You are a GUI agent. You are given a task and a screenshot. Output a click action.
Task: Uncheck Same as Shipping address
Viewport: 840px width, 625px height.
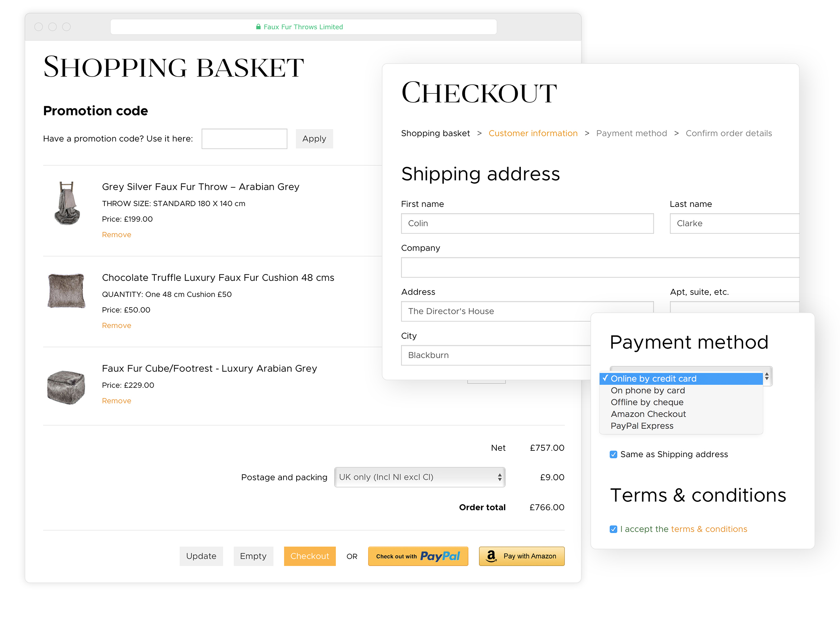[x=613, y=454]
